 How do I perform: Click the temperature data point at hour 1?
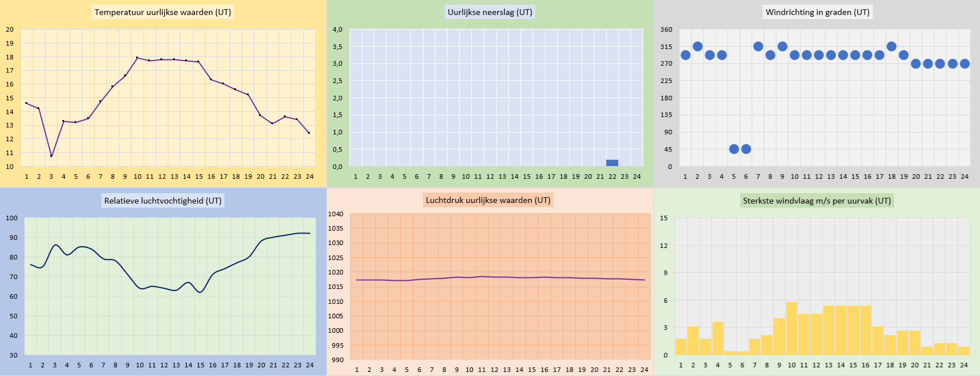[27, 103]
